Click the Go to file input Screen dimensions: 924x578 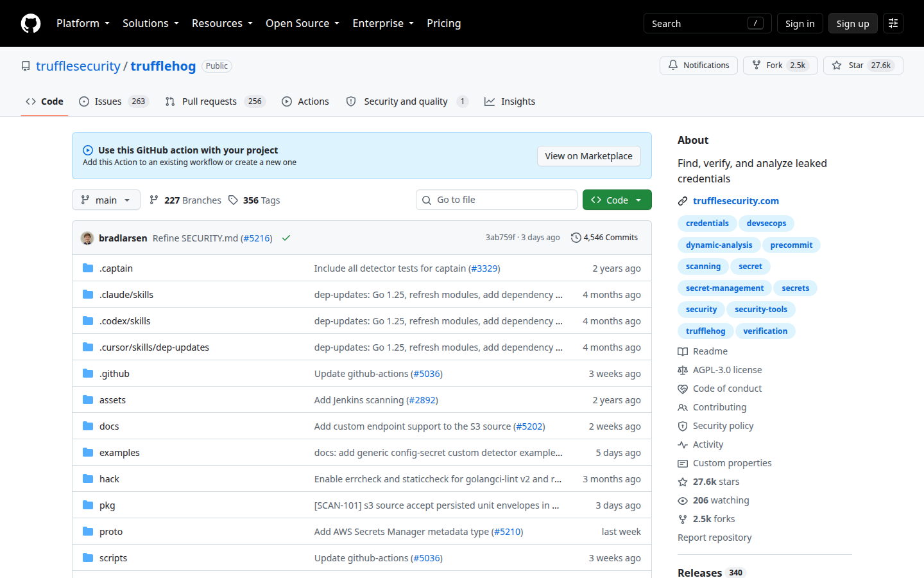[x=497, y=200]
